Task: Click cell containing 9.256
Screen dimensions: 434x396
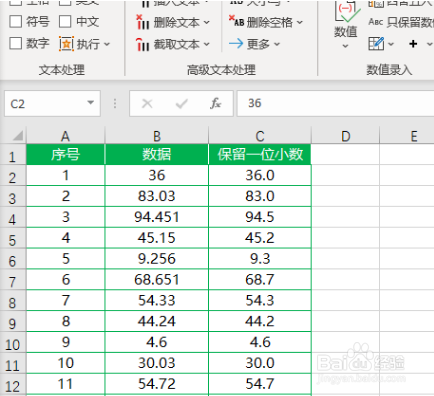Action: click(x=157, y=259)
